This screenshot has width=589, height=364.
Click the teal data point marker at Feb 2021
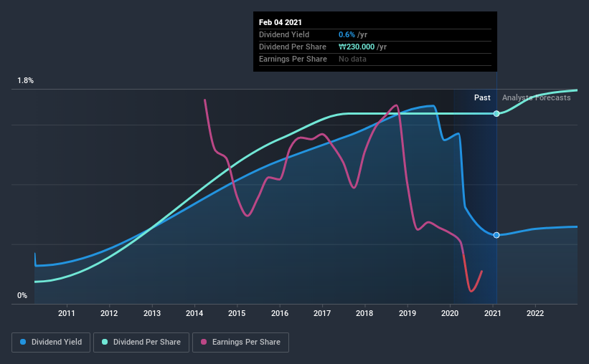click(496, 113)
